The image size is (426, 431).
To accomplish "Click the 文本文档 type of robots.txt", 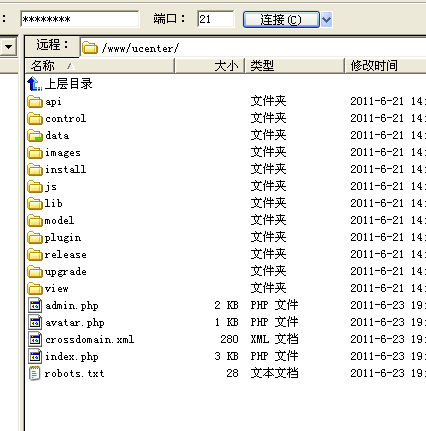I will pos(274,373).
